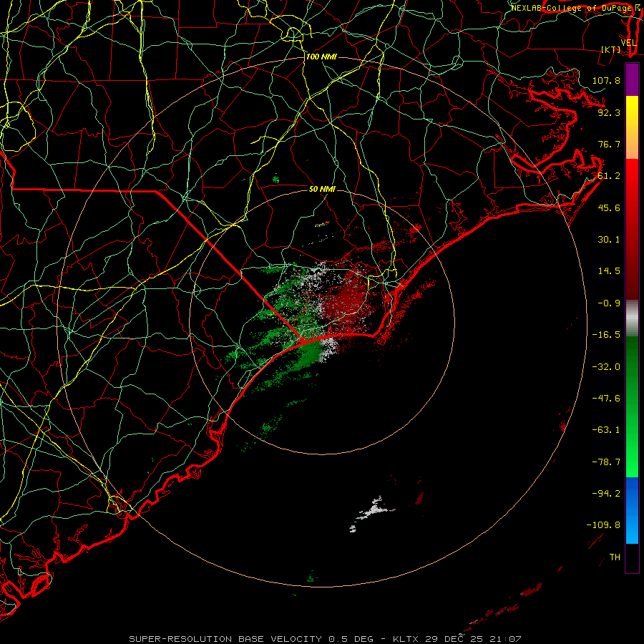Pick the gray-white segment of the color bar
Image resolution: width=644 pixels, height=644 pixels.
[632, 318]
